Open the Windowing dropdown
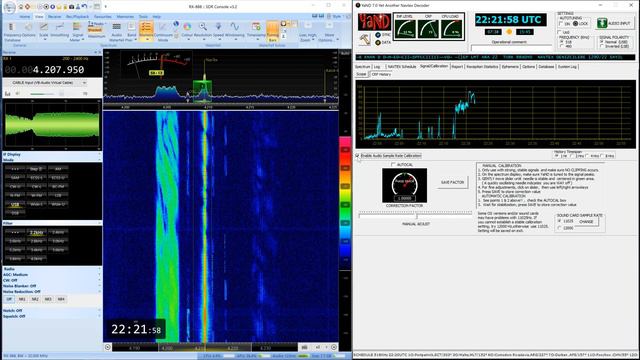 (235, 30)
